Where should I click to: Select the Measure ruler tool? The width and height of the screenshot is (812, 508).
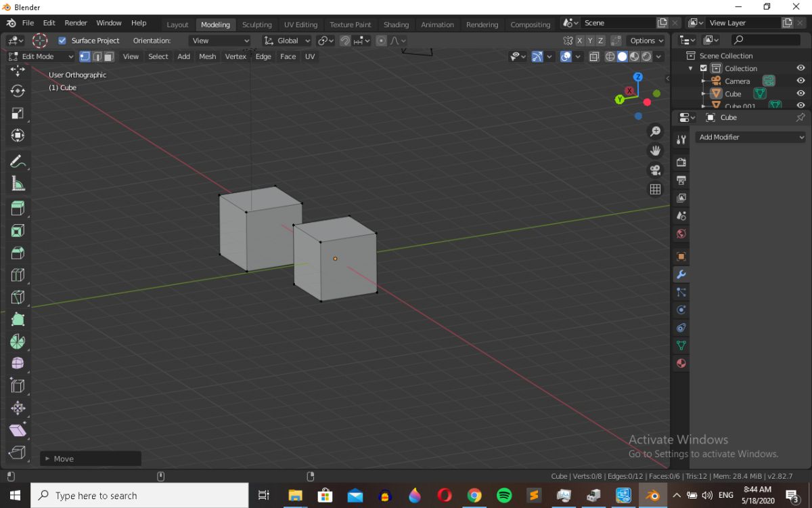click(x=18, y=184)
